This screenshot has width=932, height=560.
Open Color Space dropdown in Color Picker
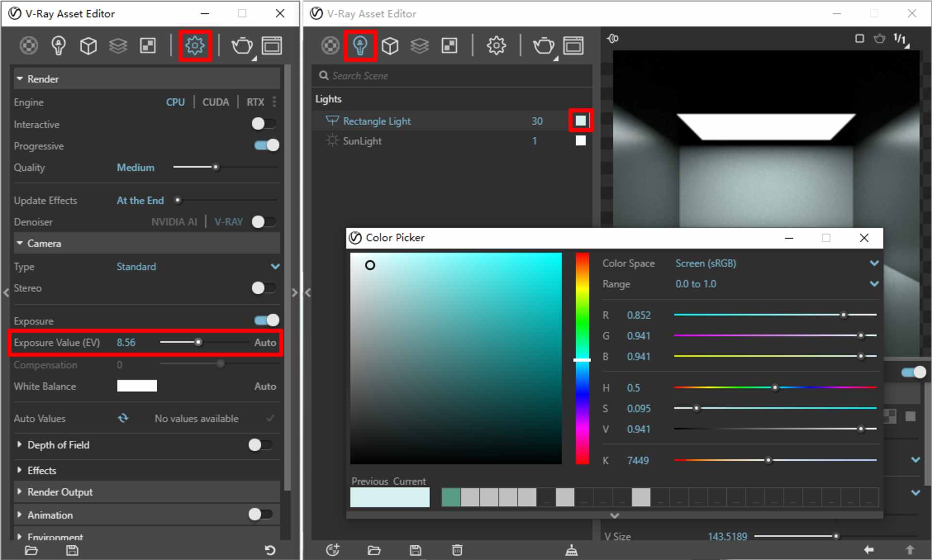(x=874, y=263)
